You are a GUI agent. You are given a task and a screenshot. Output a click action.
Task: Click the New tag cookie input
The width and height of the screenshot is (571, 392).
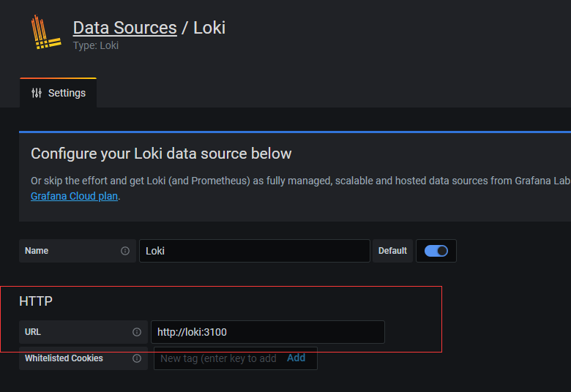click(218, 358)
